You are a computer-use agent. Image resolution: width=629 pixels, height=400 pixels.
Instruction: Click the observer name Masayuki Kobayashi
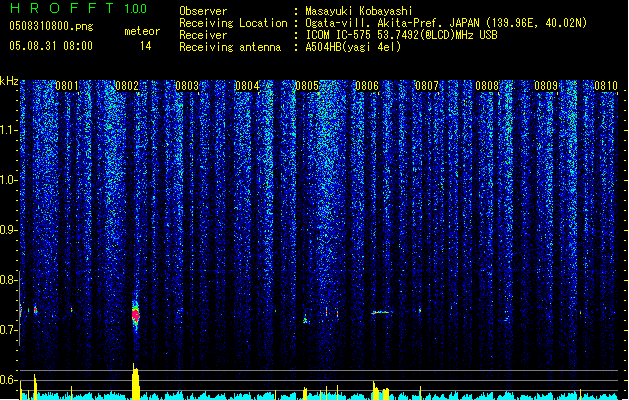click(x=359, y=11)
